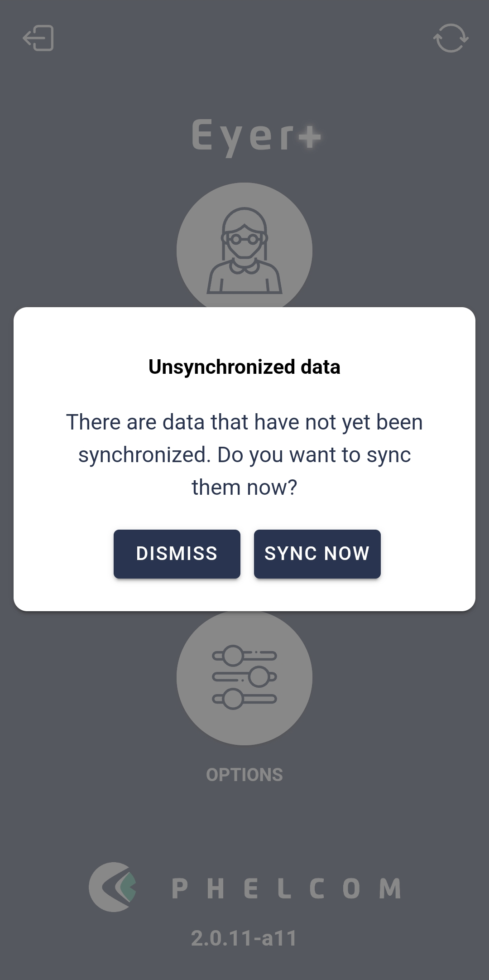The image size is (489, 980).
Task: Tap the Eyer+ logo text
Action: 256,137
